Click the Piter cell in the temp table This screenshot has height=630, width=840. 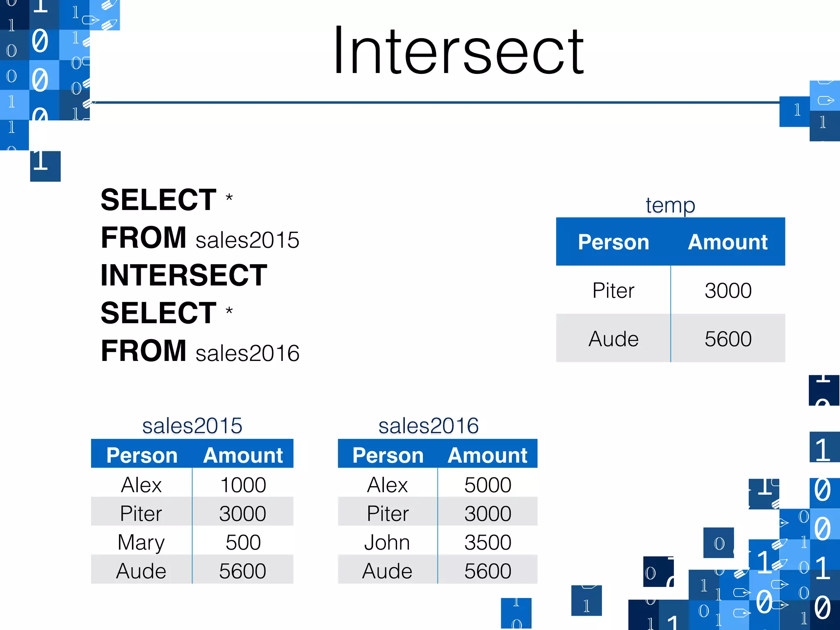pyautogui.click(x=613, y=290)
